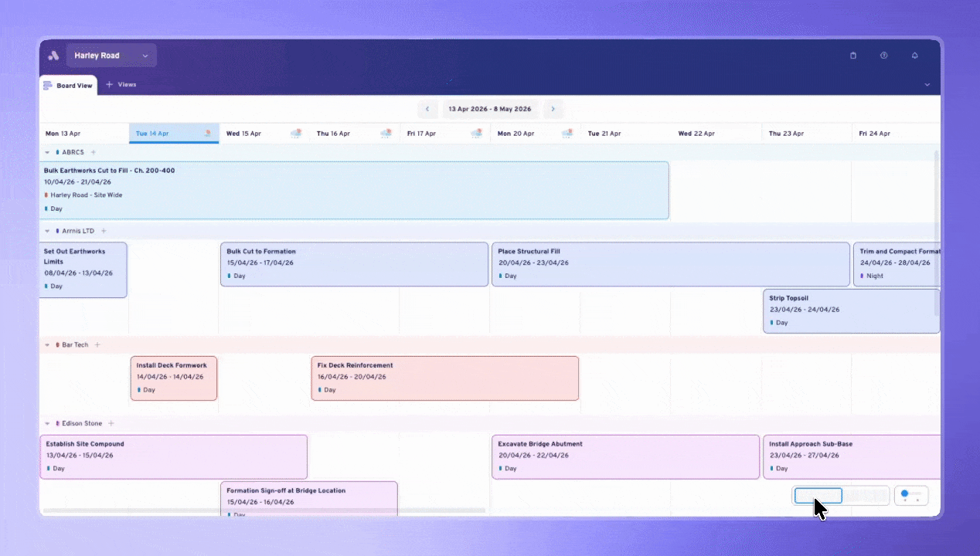This screenshot has height=556, width=980.
Task: Add a task to ABRCS with plus icon
Action: 94,152
